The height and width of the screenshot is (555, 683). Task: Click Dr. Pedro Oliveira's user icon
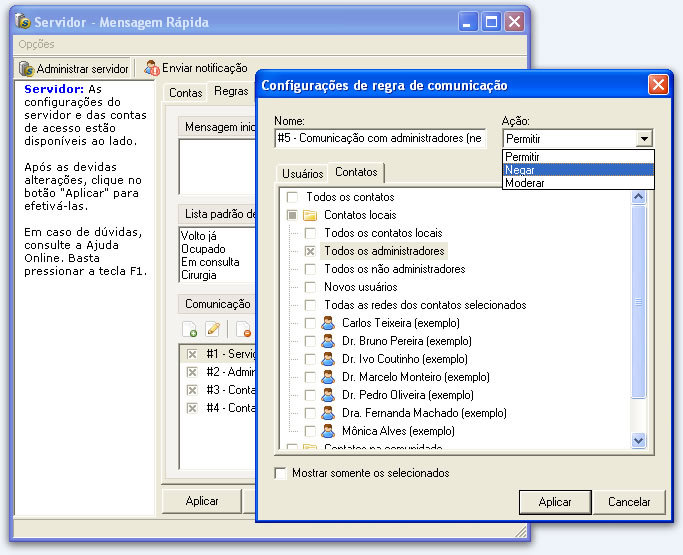pos(328,395)
